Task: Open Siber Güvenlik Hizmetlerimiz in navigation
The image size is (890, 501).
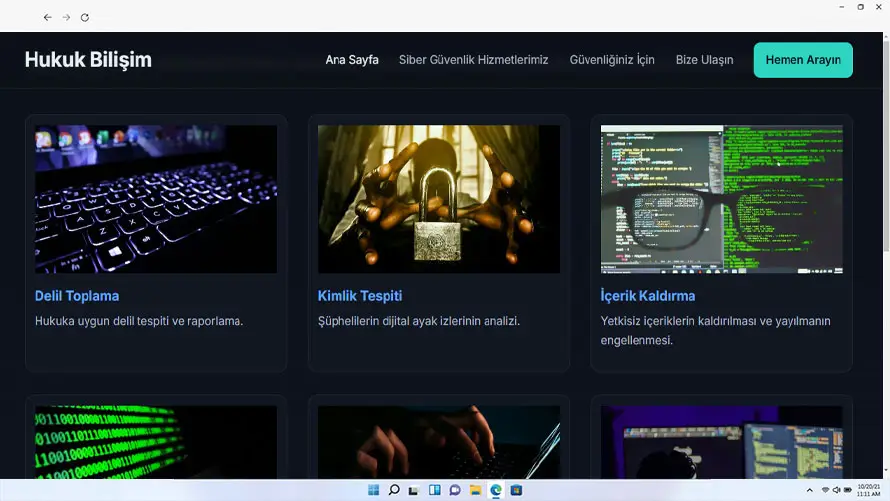Action: [x=473, y=60]
